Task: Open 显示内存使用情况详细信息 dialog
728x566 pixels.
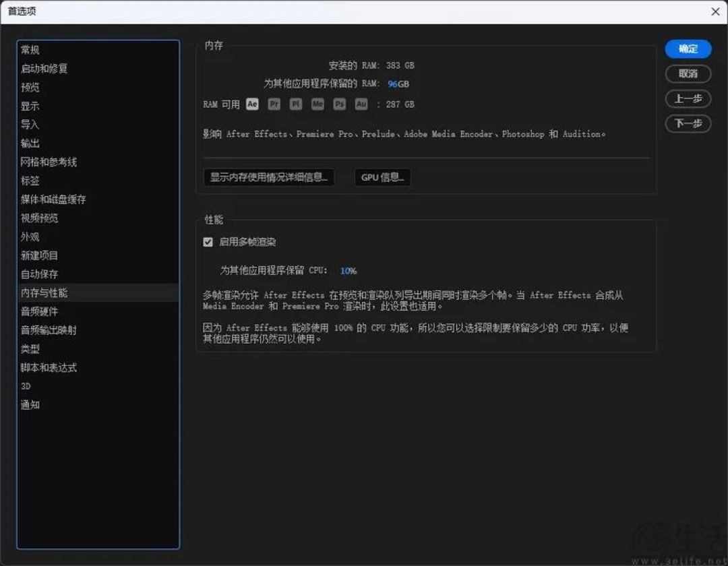Action: (269, 177)
